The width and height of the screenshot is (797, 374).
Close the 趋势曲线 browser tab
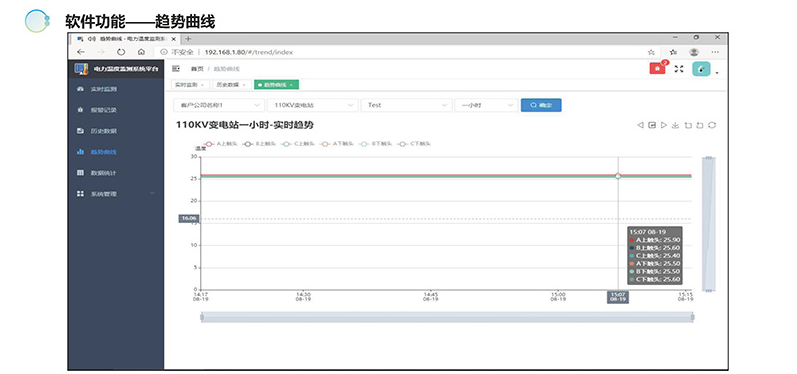click(174, 39)
